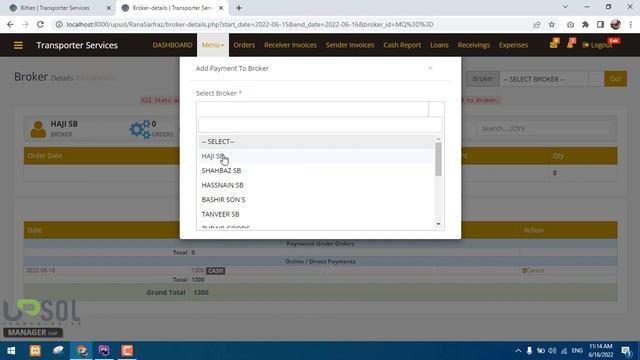Viewport: 640px width, 360px height.
Task: Click the browser address bar URL
Action: click(x=250, y=24)
